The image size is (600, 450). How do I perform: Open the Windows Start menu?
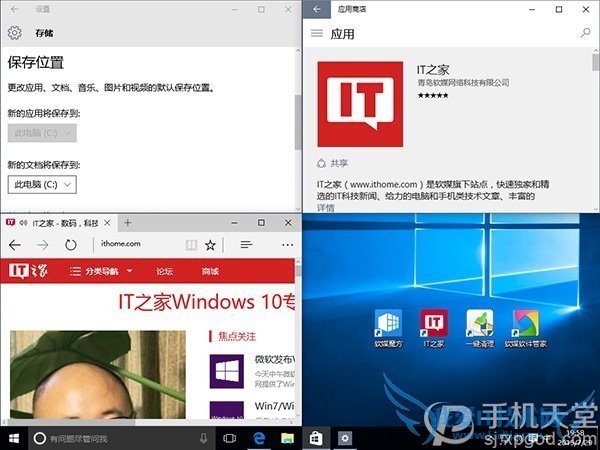click(x=14, y=438)
